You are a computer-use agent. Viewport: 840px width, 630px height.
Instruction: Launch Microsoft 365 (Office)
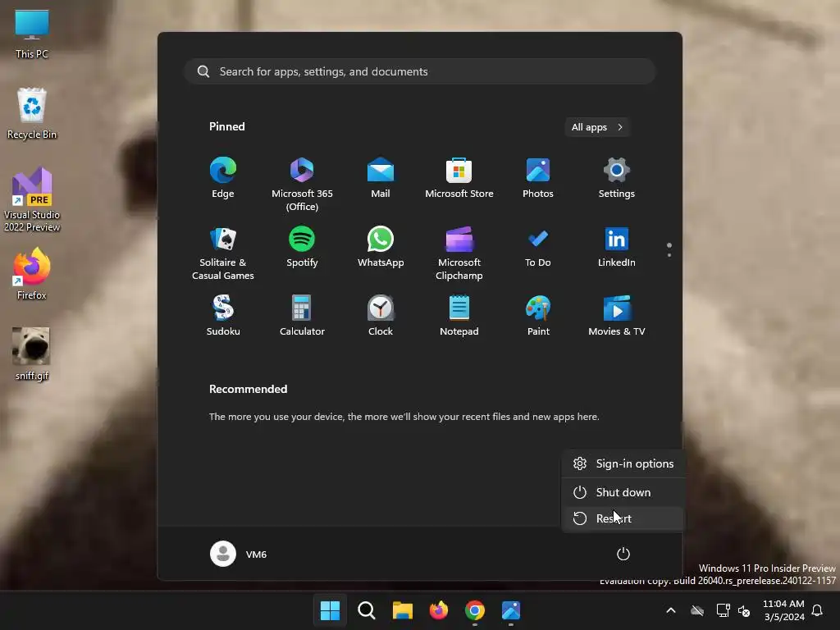point(302,184)
